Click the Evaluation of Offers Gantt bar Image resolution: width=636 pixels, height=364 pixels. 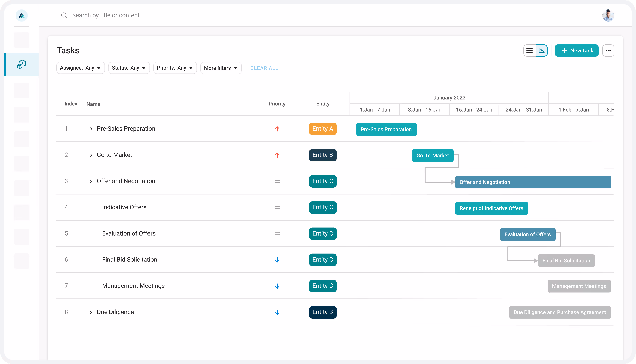(528, 234)
